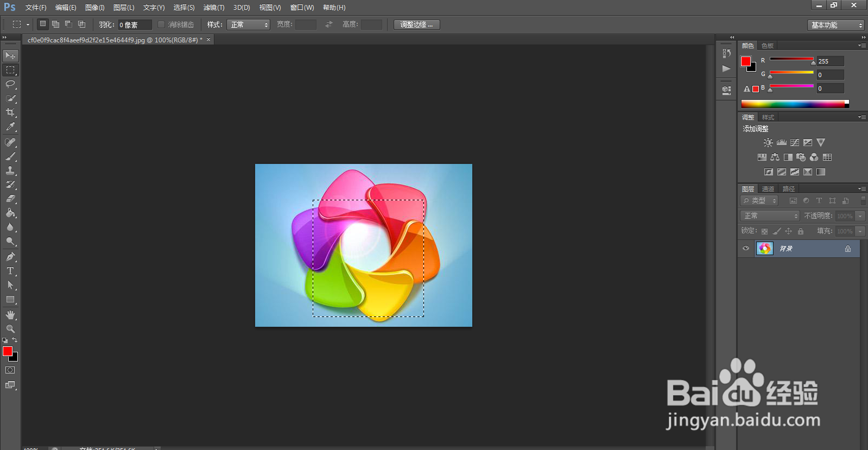Choose Add to Selection mode
The width and height of the screenshot is (868, 450).
[x=55, y=24]
